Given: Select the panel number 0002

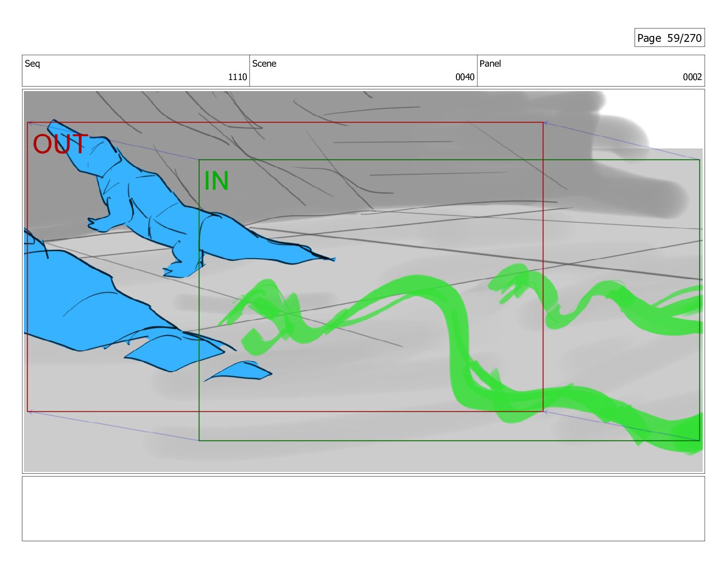Looking at the screenshot, I should (692, 77).
